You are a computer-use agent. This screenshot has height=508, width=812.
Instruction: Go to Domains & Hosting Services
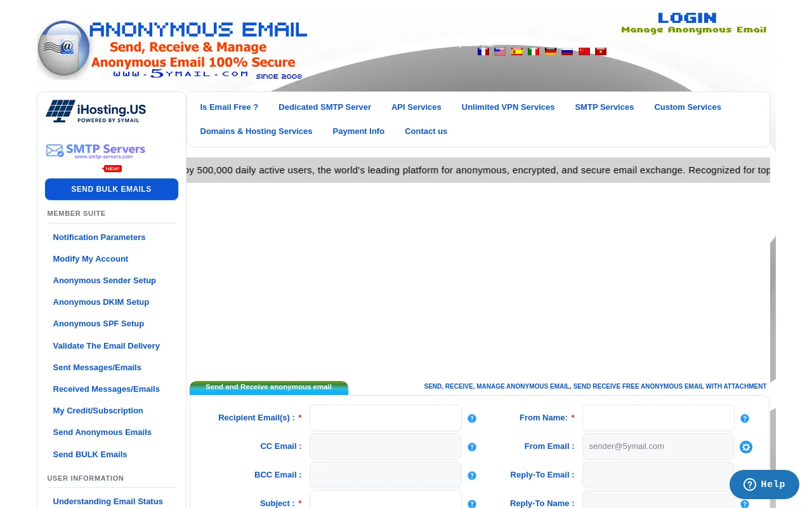256,131
